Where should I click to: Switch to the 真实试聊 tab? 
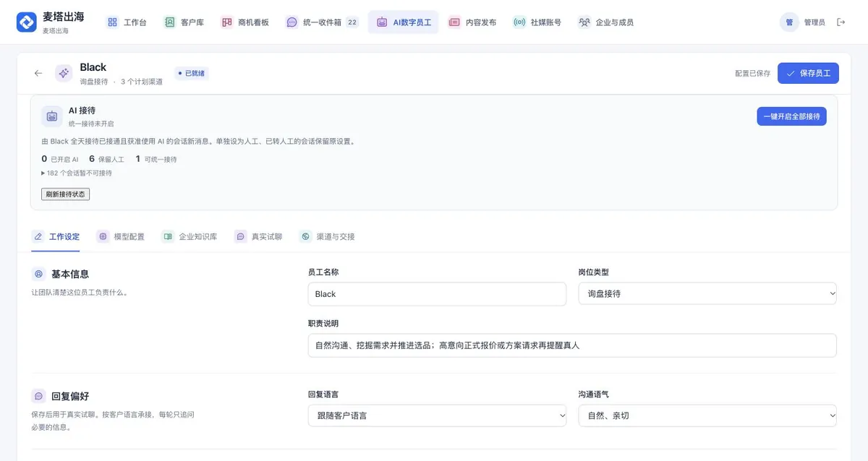(258, 236)
